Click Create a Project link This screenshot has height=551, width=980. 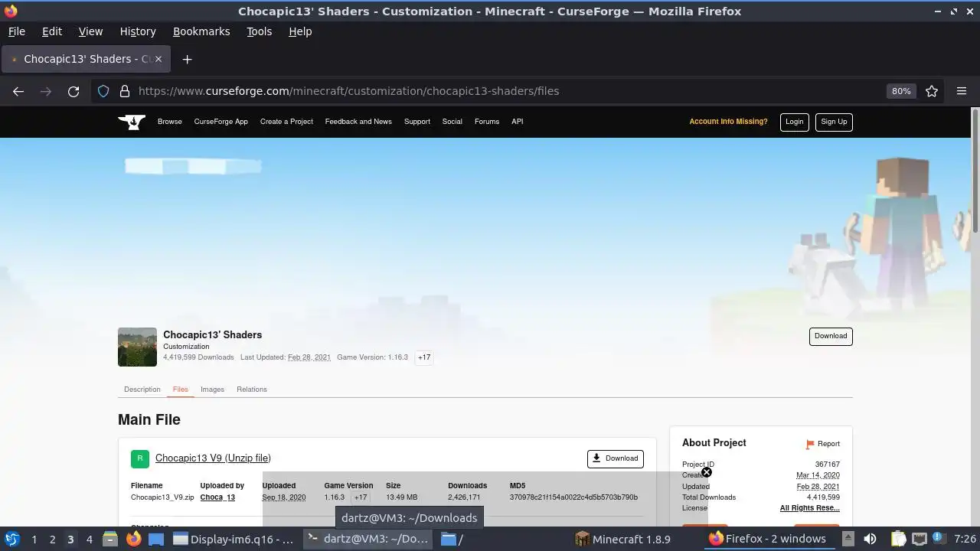(x=286, y=122)
